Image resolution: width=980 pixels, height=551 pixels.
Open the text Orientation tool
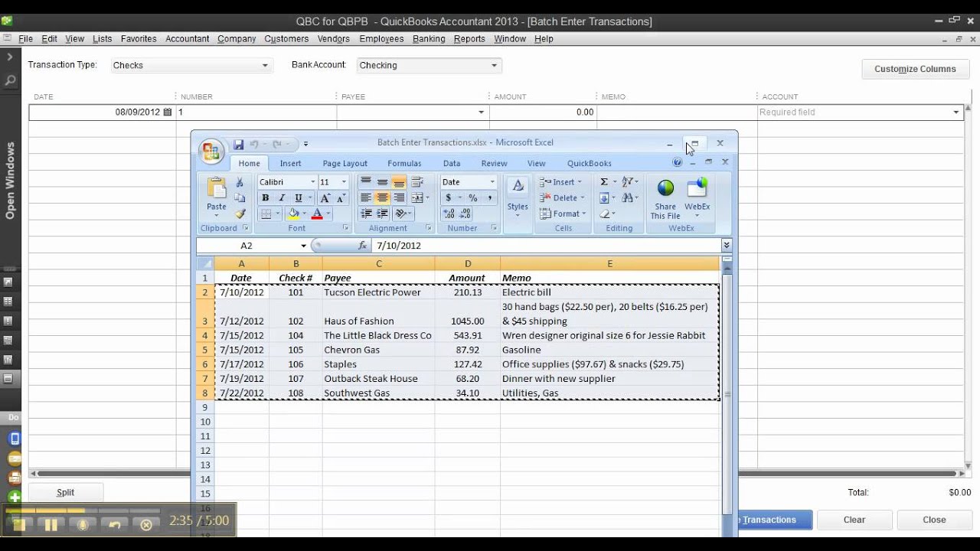pos(401,214)
